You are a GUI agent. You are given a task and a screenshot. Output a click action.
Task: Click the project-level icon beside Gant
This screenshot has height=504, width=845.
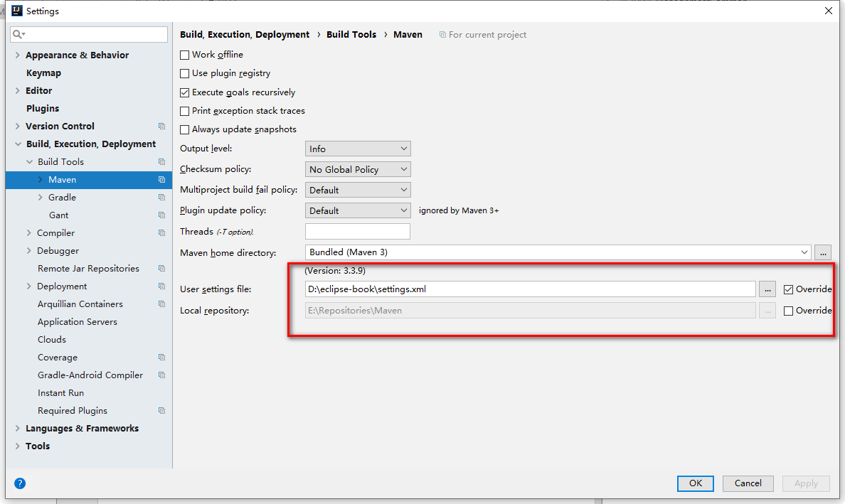[x=161, y=215]
